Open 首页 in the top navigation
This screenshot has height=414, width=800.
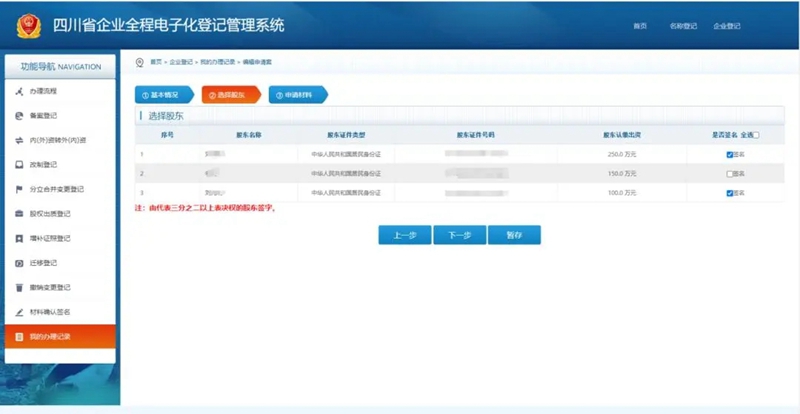640,26
